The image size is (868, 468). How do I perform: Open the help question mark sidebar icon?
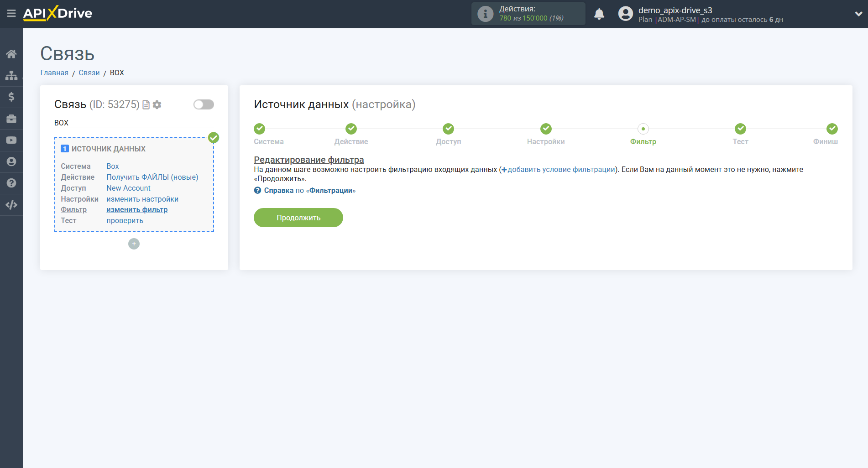coord(11,183)
